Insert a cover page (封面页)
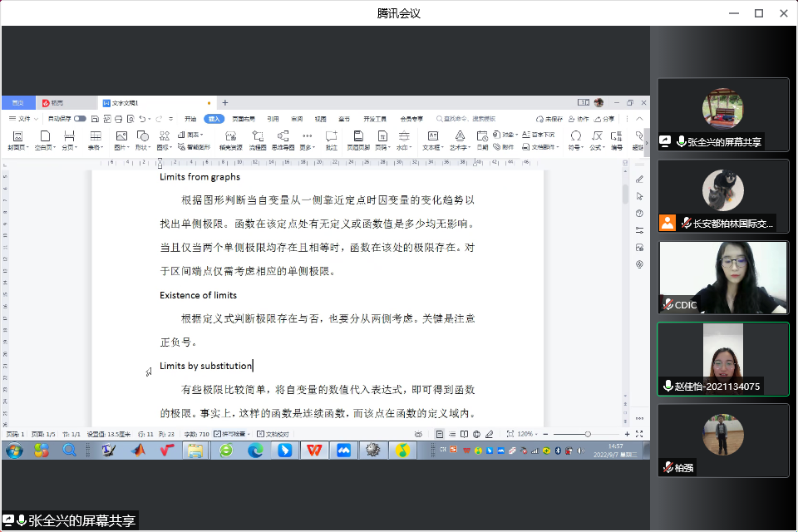The width and height of the screenshot is (798, 532). (17, 140)
